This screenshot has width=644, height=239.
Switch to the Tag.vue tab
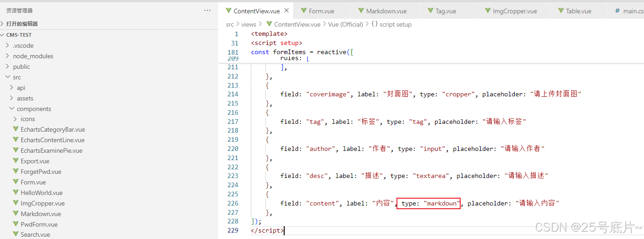446,11
